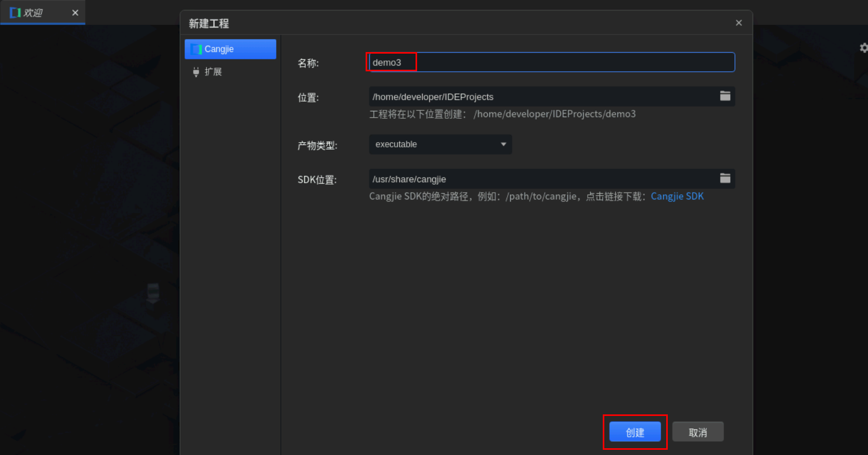868x455 pixels.
Task: Open the 产物类型 executable dropdown
Action: 441,144
